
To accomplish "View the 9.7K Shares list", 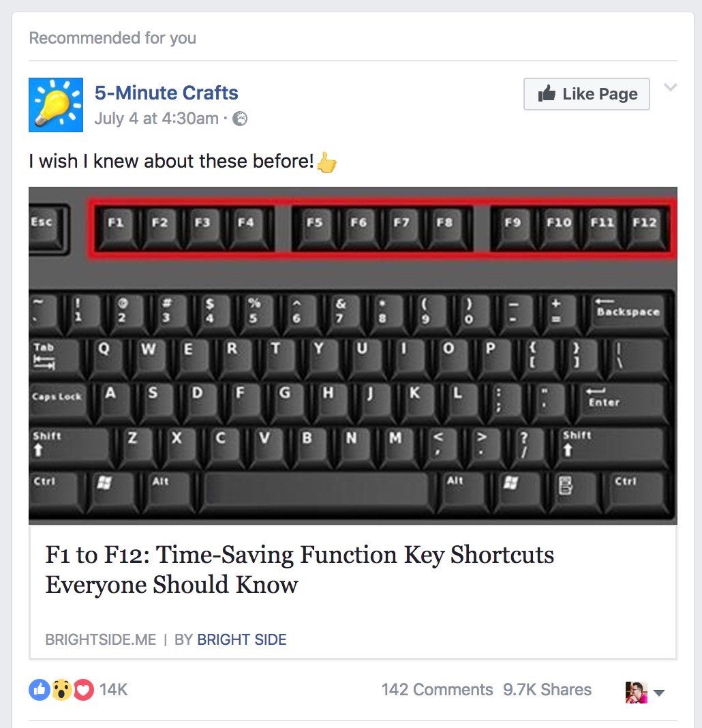I will click(x=547, y=690).
